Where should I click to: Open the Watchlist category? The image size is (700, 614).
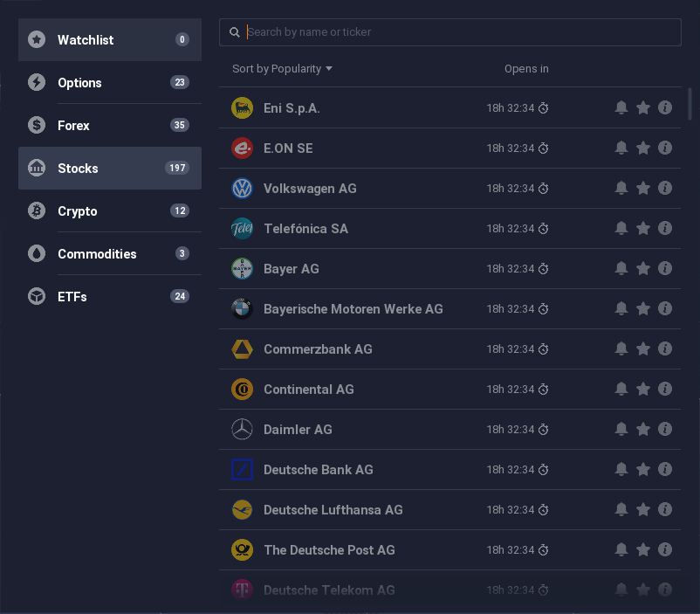110,40
